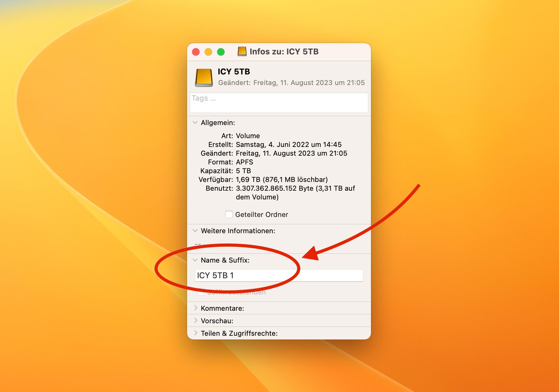The image size is (559, 392).
Task: Collapse the Name & Suffix section
Action: (x=195, y=260)
